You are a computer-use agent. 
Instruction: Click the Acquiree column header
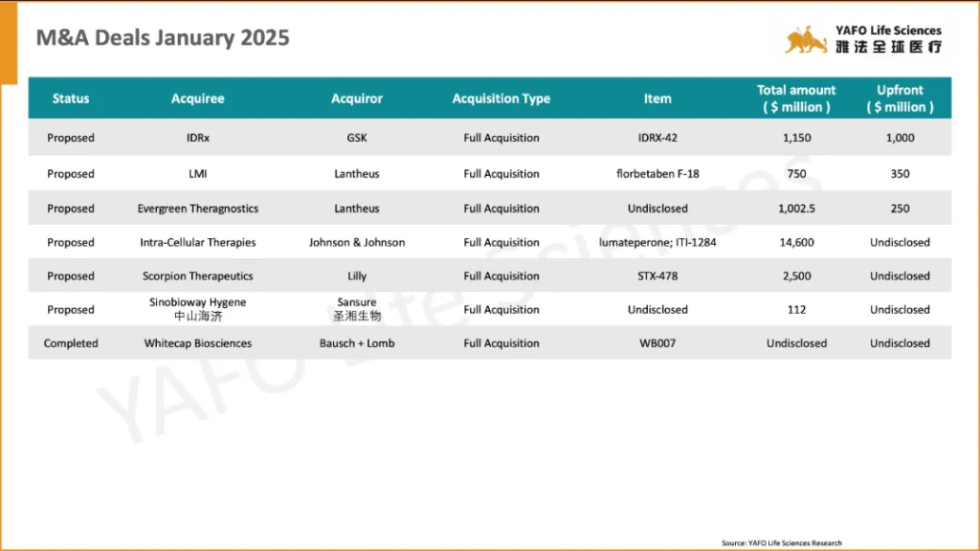[x=198, y=99]
